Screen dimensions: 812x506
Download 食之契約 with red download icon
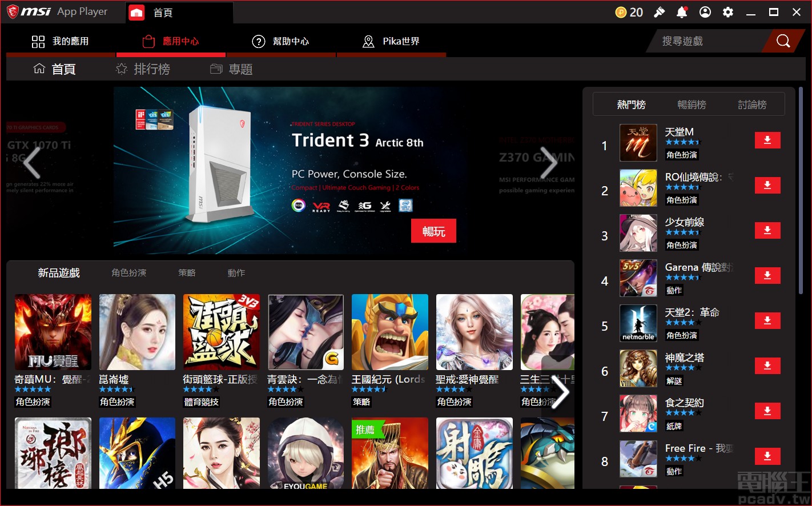pyautogui.click(x=767, y=411)
